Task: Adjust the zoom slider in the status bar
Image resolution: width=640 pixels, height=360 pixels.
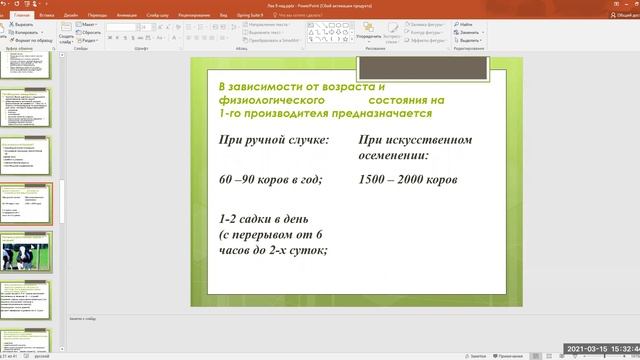Action: click(x=604, y=356)
